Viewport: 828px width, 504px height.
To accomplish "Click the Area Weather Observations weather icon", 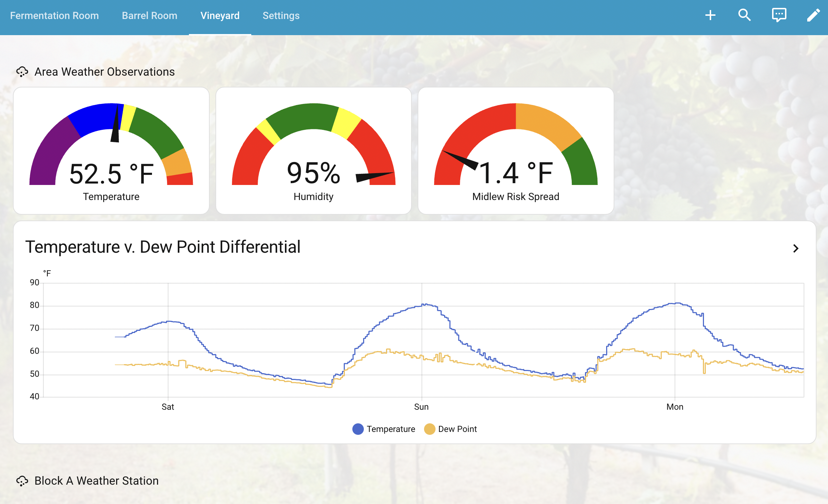I will click(22, 72).
